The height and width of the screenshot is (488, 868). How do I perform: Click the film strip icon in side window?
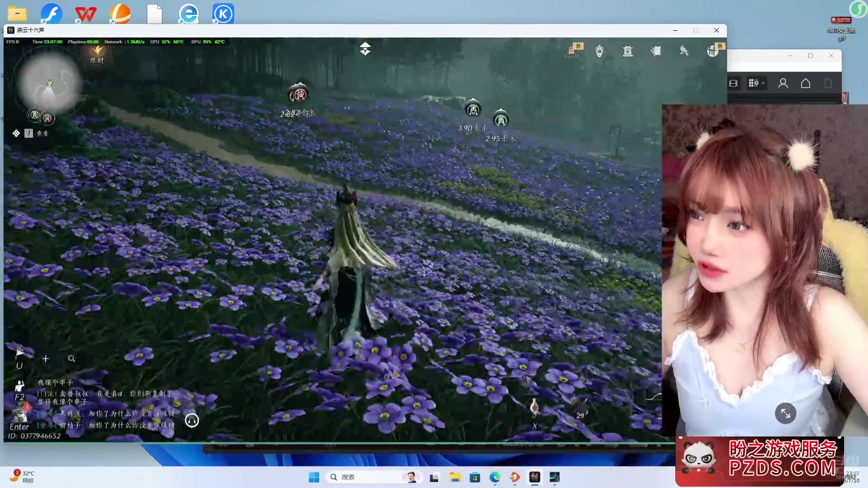coord(733,84)
